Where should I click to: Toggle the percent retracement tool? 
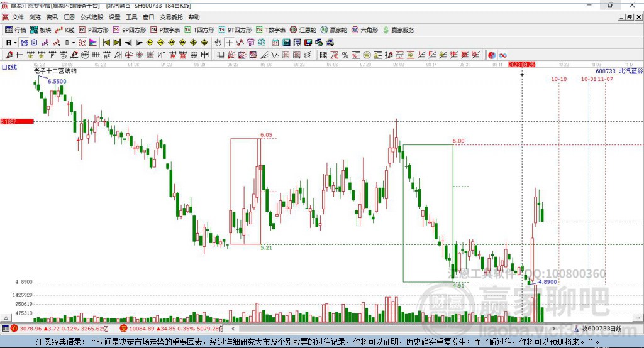point(345,55)
